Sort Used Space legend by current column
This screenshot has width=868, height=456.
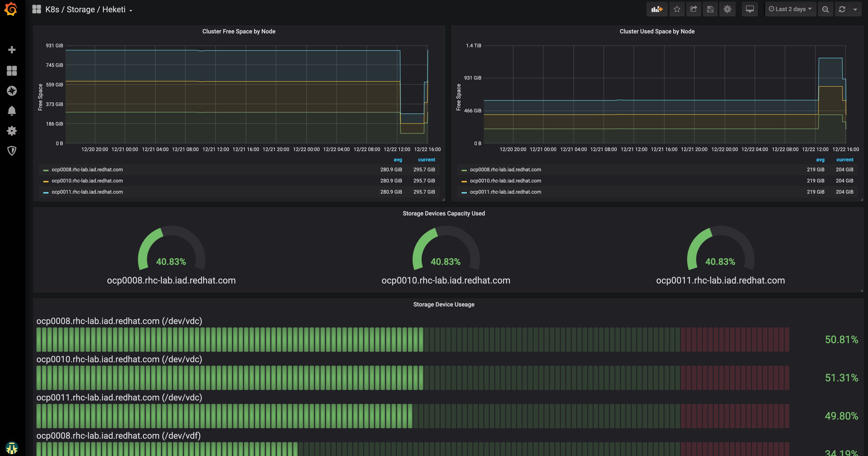tap(844, 160)
